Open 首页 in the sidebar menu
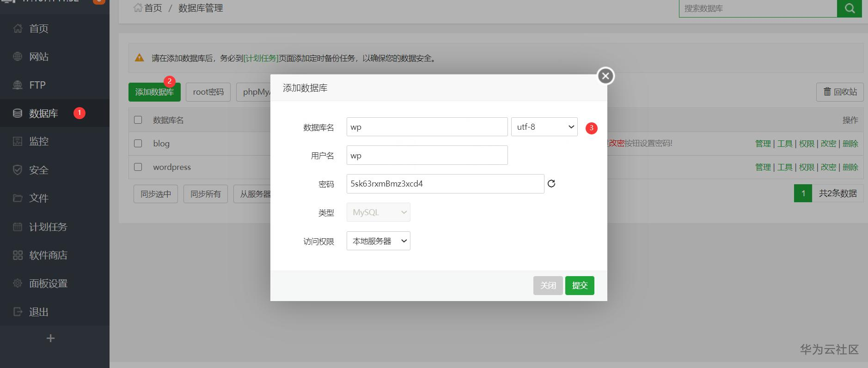868x368 pixels. click(39, 29)
